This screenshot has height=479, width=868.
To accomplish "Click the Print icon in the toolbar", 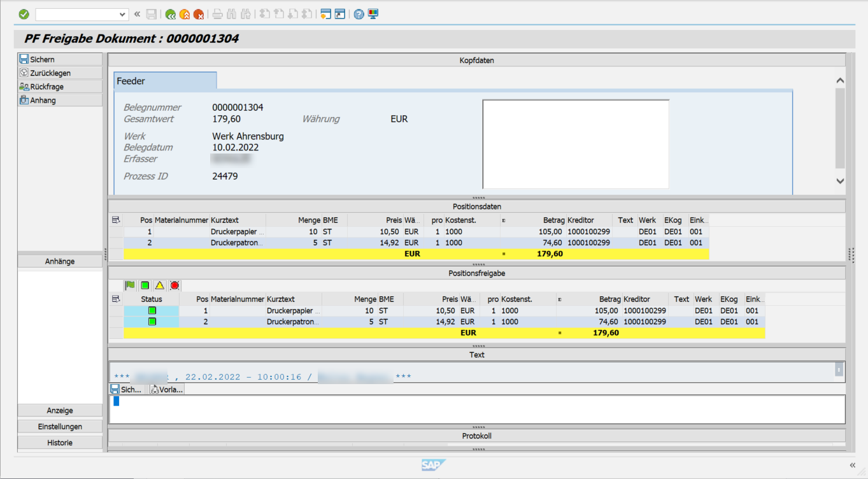I will (217, 13).
